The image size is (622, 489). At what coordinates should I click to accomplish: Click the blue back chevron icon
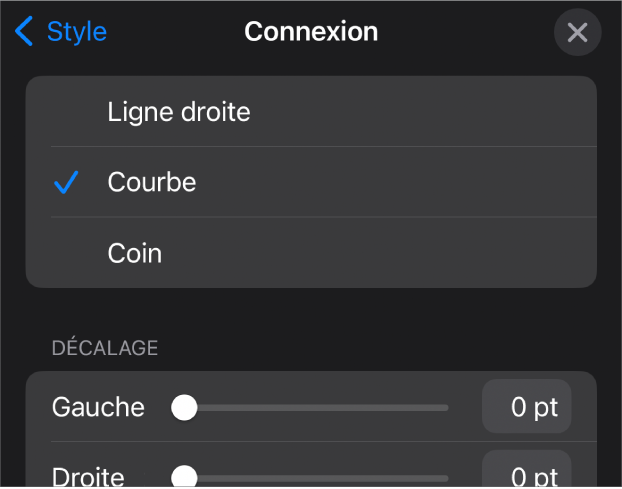click(24, 32)
